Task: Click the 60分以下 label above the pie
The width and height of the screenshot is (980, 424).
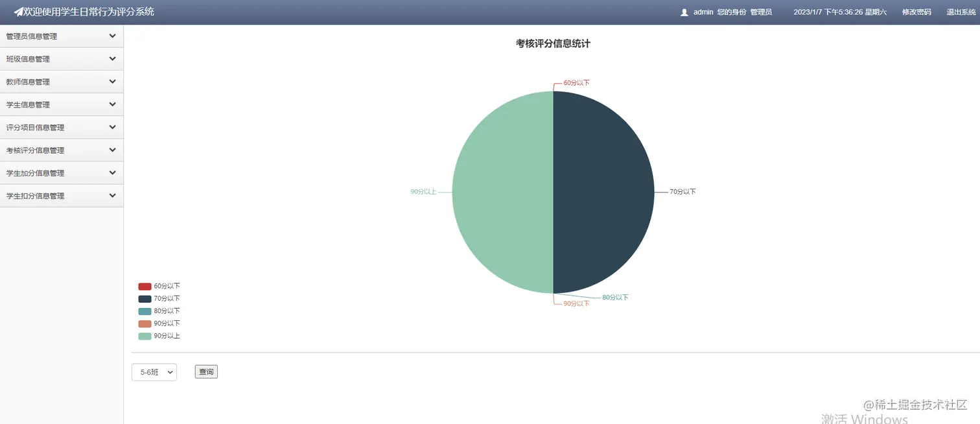Action: click(x=576, y=83)
